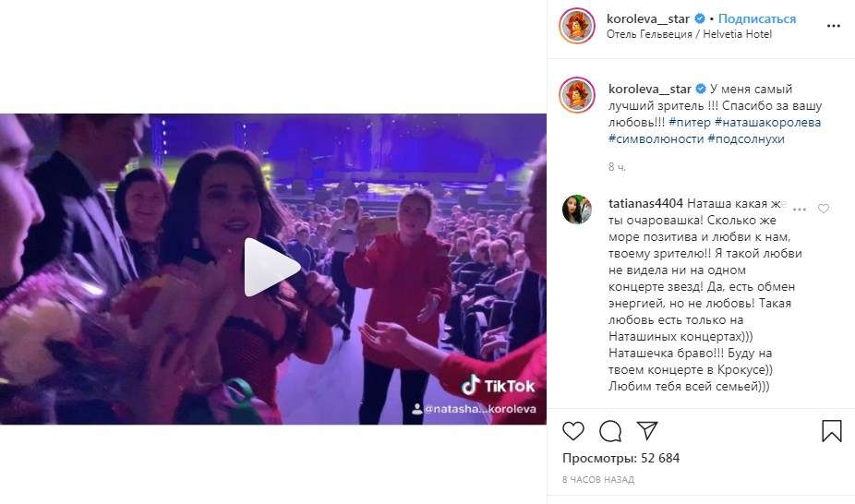This screenshot has width=855, height=504.
Task: Like tatianas4404's comment heart
Action: (824, 209)
